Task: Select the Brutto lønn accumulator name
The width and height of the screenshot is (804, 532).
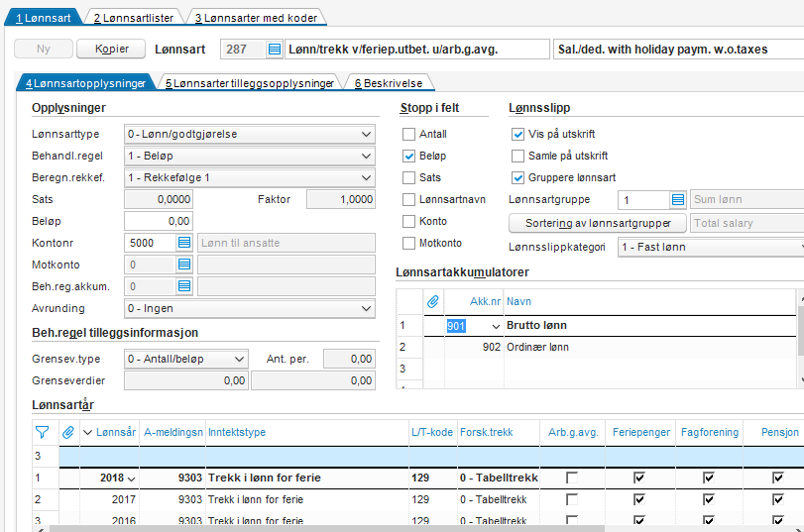Action: [x=536, y=325]
